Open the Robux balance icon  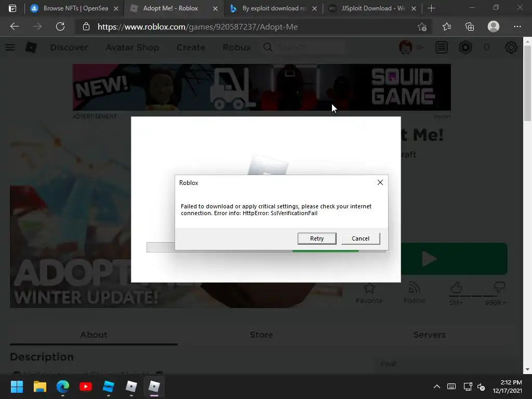tap(465, 47)
